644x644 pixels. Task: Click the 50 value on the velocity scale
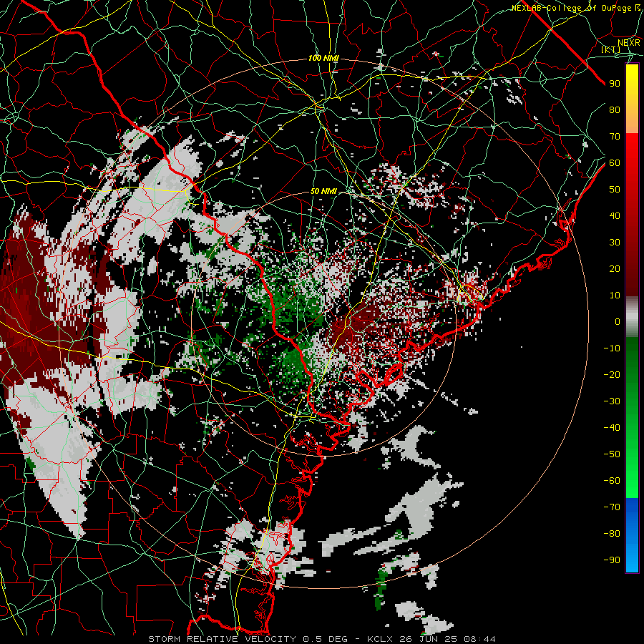point(615,190)
